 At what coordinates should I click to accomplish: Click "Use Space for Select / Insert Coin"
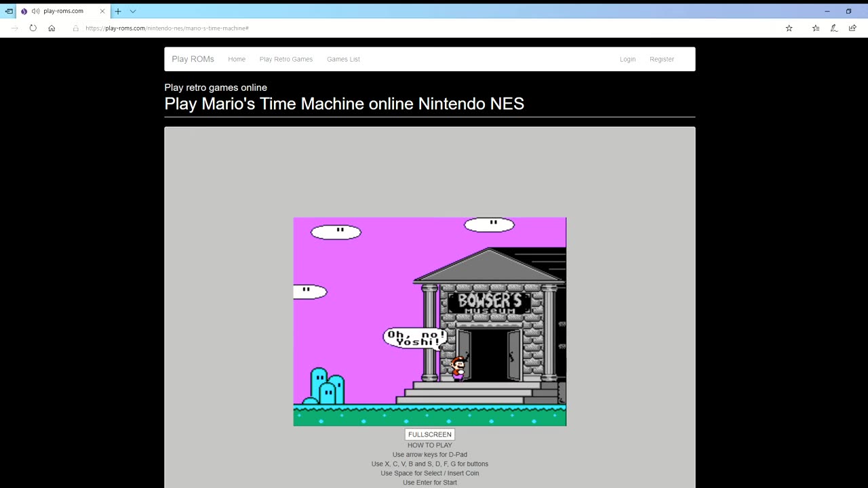430,473
